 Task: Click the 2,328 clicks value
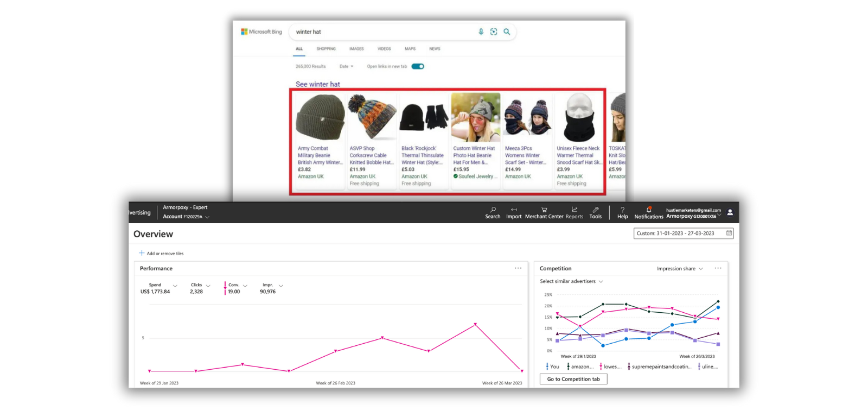click(196, 292)
